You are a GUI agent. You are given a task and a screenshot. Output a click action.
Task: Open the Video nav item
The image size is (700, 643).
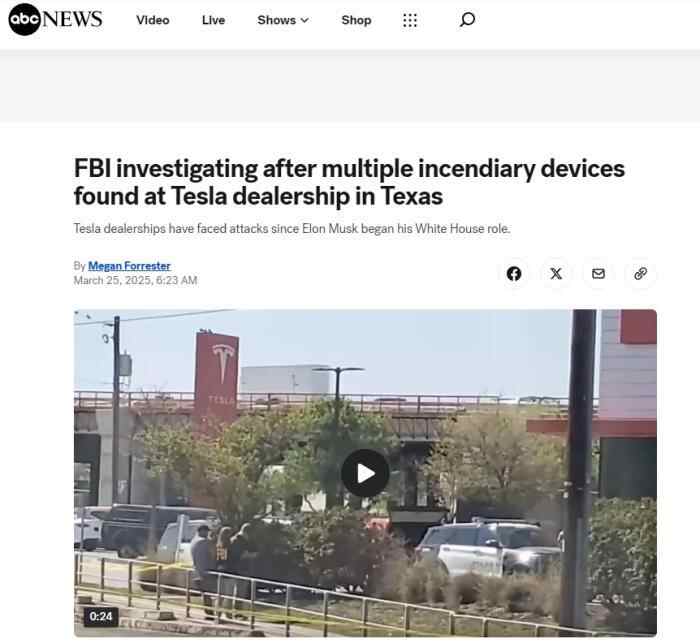[153, 20]
